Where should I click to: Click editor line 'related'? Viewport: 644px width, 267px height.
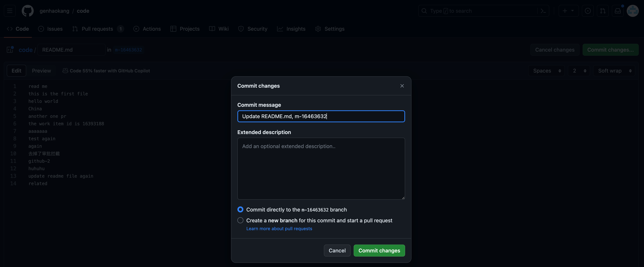[38, 183]
